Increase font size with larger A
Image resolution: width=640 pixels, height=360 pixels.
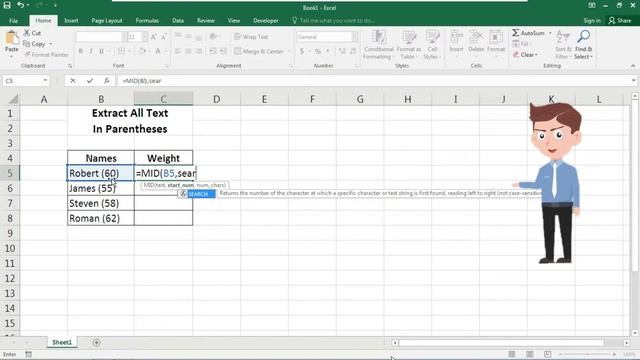click(x=154, y=37)
